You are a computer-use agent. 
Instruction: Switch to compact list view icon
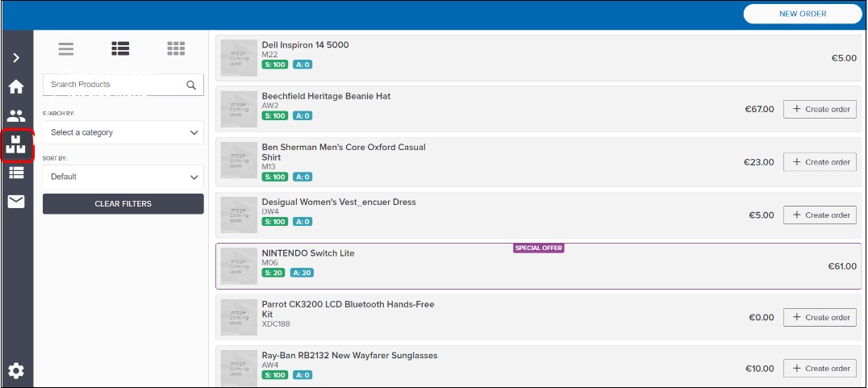point(66,49)
